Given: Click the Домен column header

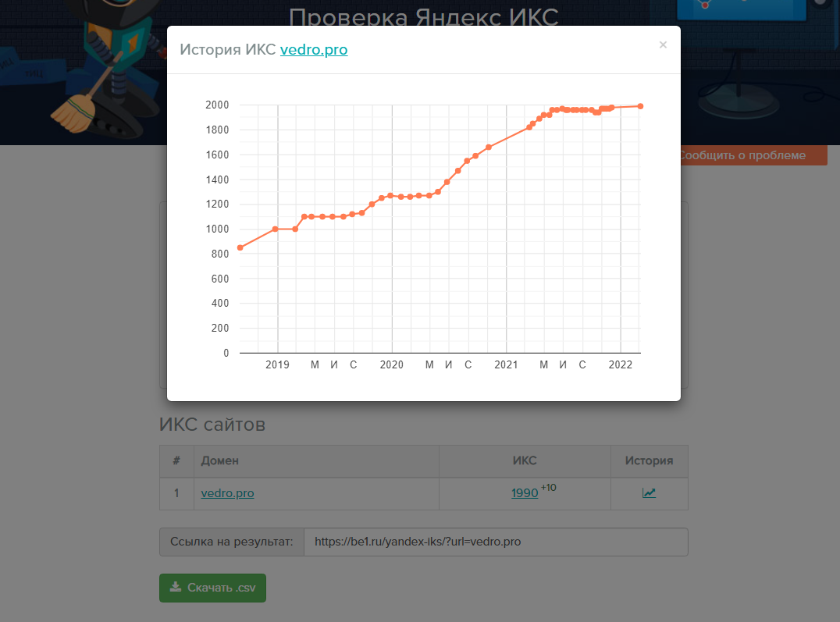Looking at the screenshot, I should point(219,461).
